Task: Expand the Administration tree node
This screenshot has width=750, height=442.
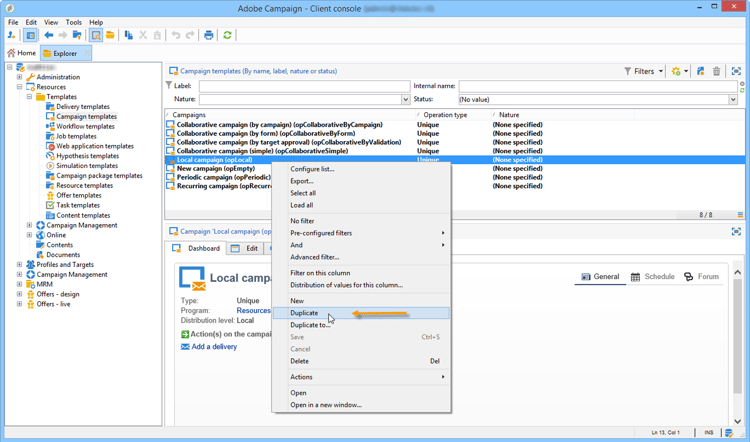Action: [x=20, y=77]
